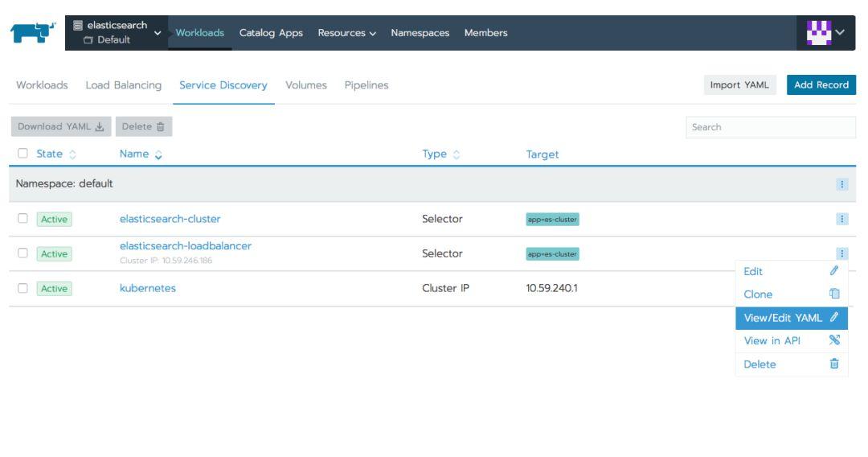
Task: Click Selector type of elasticsearch-cluster row
Action: [442, 219]
